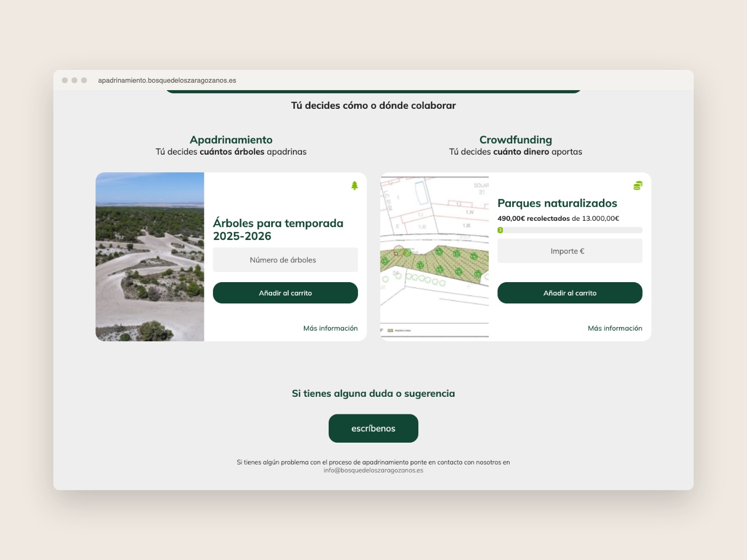
Task: Open the park site plan thumbnail
Action: (x=434, y=257)
